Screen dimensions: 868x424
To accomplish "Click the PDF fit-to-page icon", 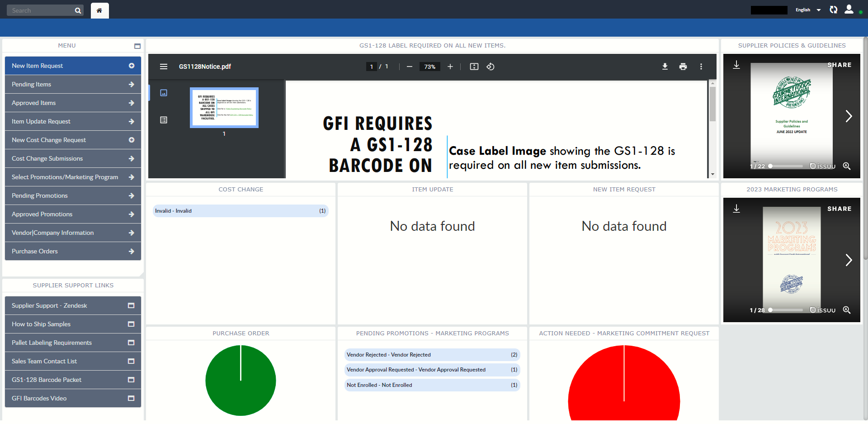I will pos(474,67).
